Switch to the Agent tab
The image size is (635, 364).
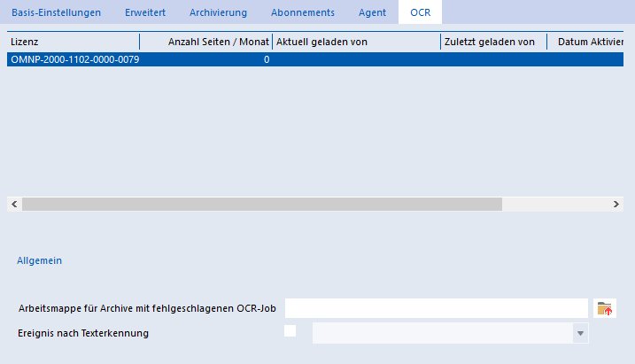pos(372,12)
